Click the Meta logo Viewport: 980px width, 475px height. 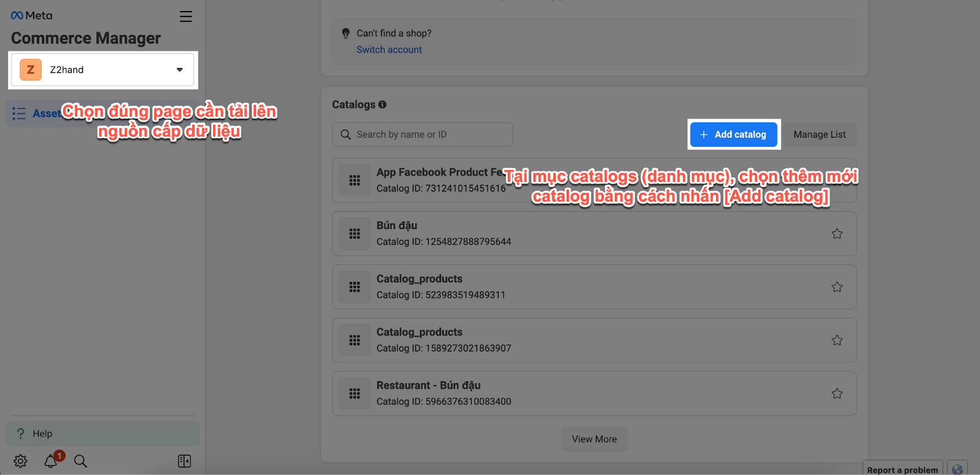pyautogui.click(x=32, y=16)
